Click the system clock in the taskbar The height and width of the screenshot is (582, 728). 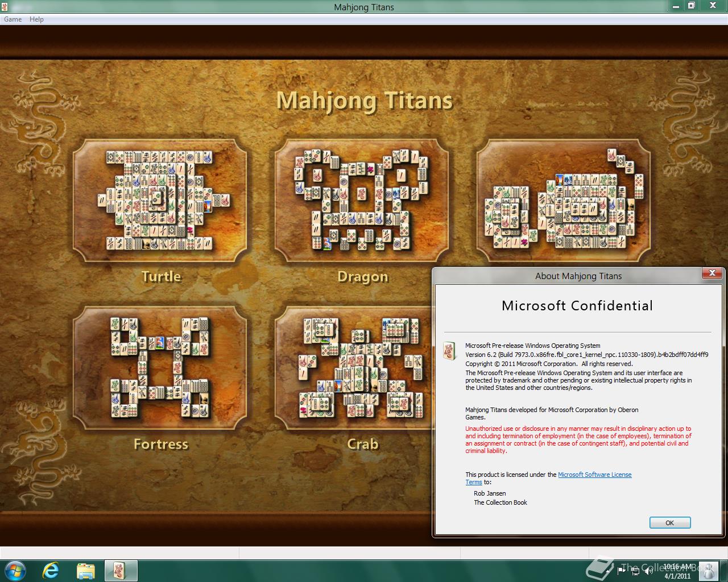click(x=677, y=571)
